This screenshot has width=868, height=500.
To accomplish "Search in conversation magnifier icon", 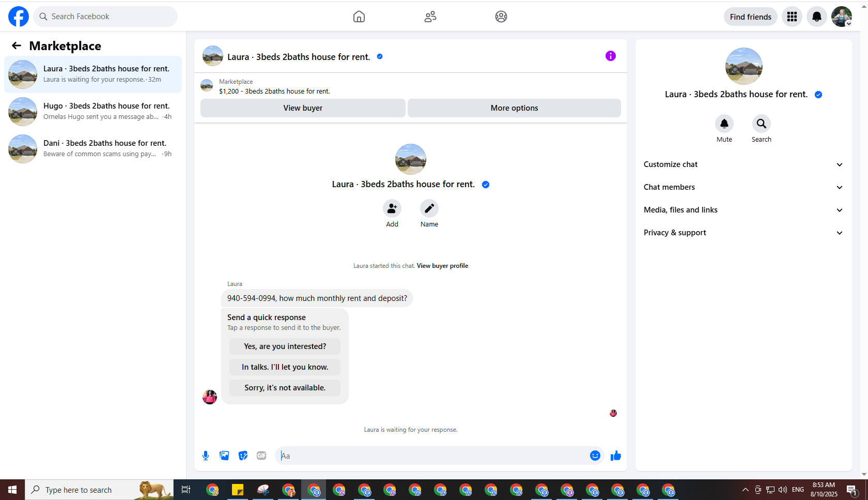I will tap(762, 124).
